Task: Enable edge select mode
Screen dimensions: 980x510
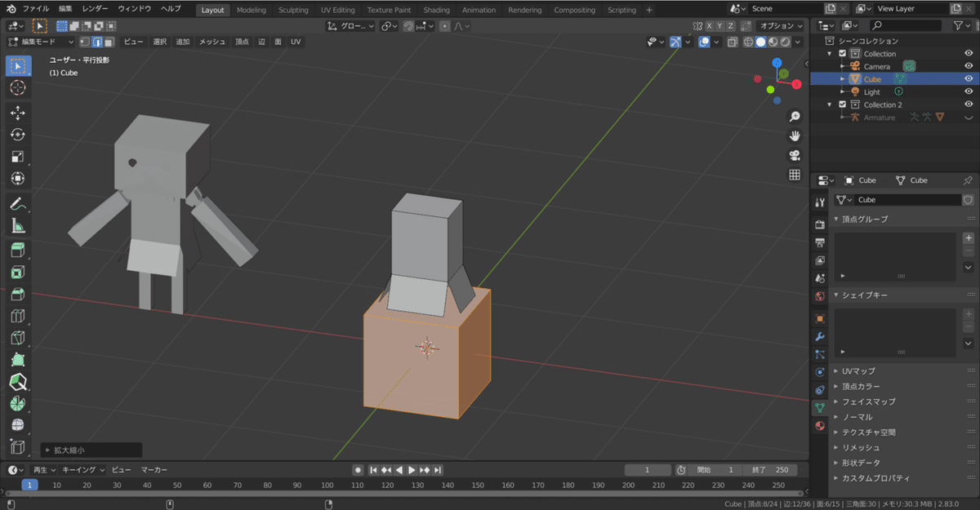Action: pyautogui.click(x=96, y=42)
